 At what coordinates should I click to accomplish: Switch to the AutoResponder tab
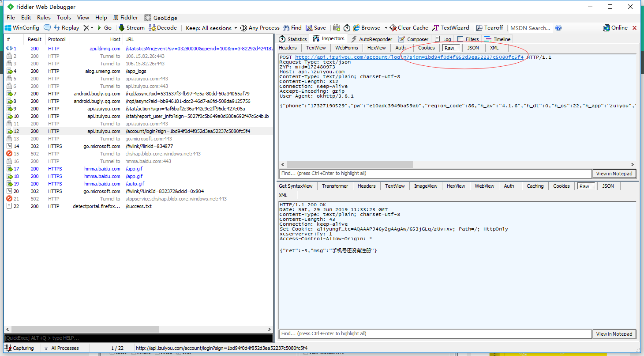[371, 39]
